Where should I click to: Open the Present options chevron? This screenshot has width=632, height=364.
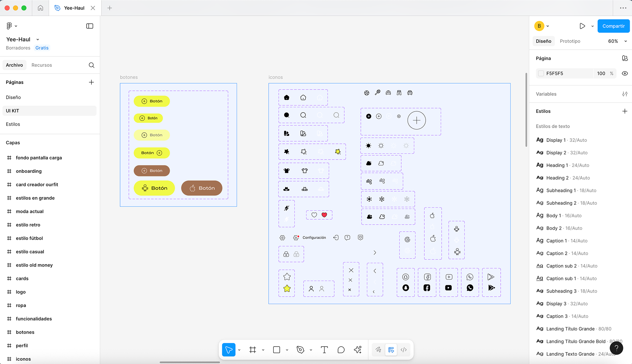(x=592, y=26)
